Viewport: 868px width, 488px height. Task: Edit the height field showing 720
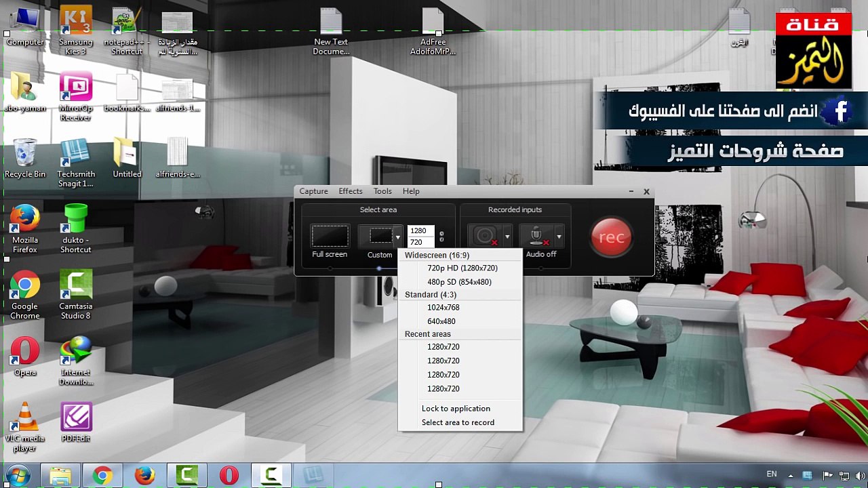(x=420, y=242)
